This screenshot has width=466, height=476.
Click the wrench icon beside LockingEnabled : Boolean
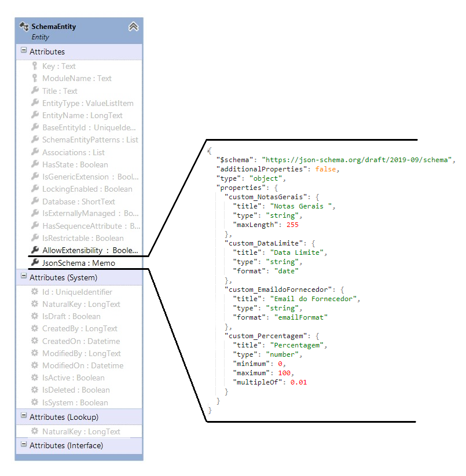[x=35, y=189]
